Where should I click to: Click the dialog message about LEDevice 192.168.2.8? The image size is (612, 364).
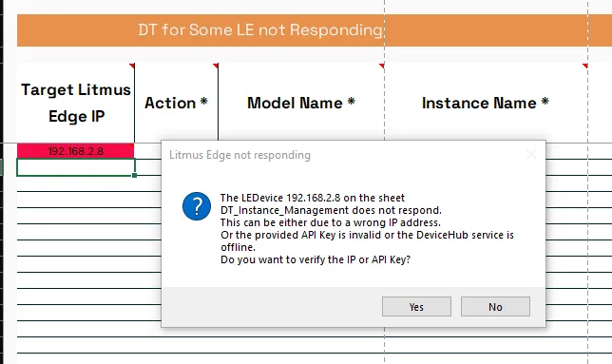point(367,229)
